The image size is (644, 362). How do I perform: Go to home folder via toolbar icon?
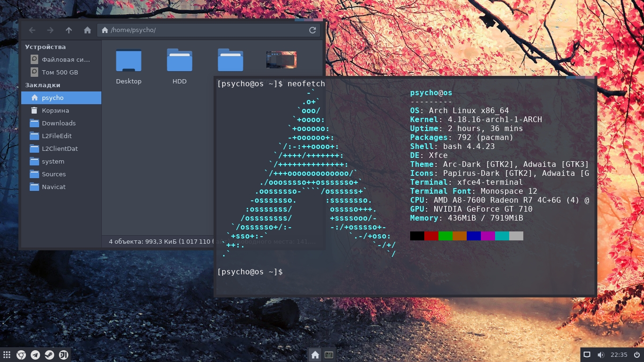87,30
